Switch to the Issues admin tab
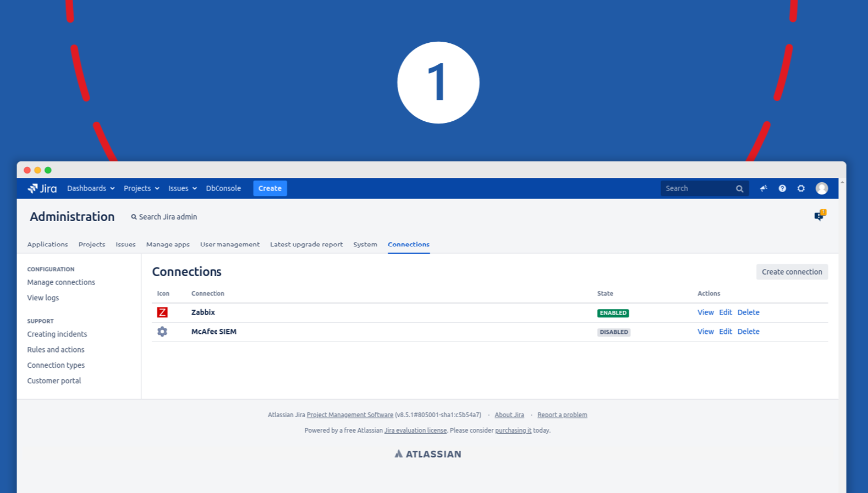This screenshot has width=868, height=493. [125, 245]
